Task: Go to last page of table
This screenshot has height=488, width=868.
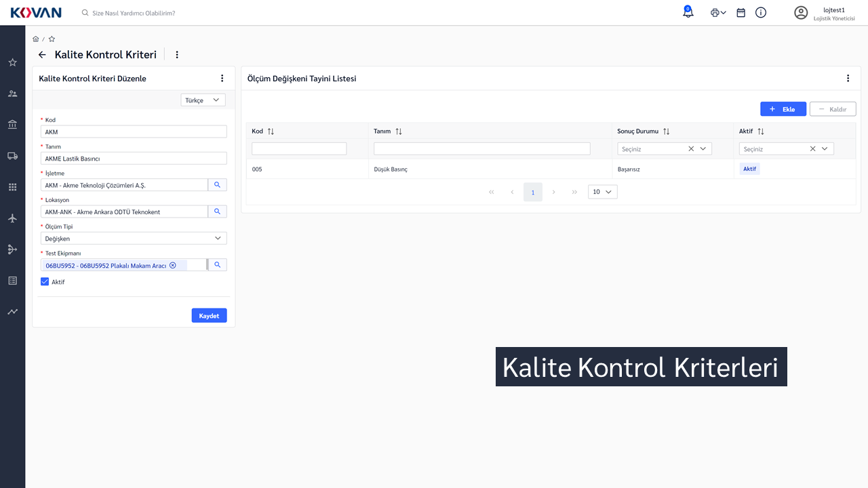Action: point(574,192)
